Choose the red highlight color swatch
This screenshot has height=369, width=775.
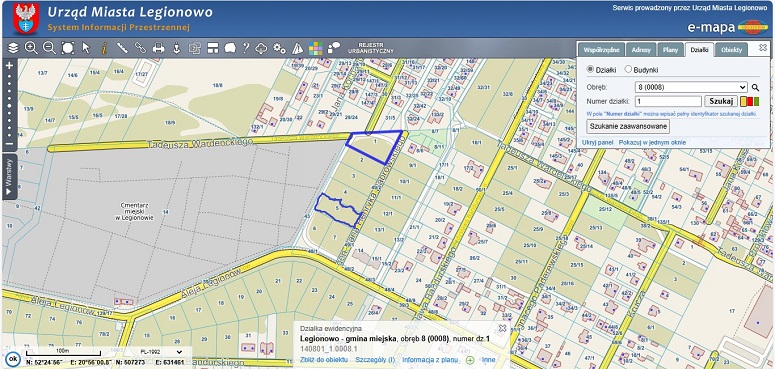pos(749,101)
